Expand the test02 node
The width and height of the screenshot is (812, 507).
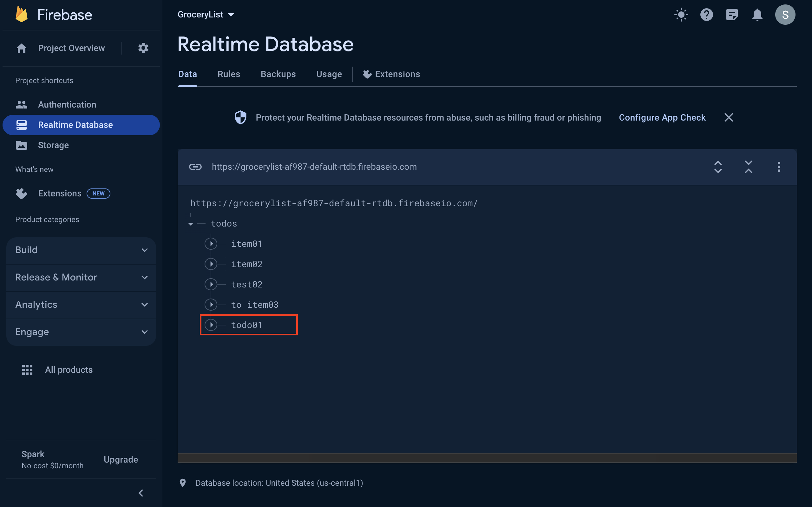pos(211,284)
